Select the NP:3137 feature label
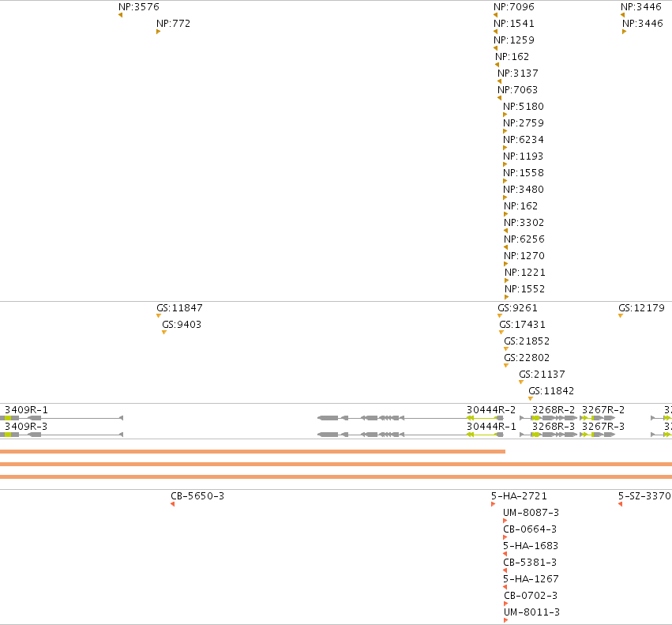The height and width of the screenshot is (625, 672). 518,73
